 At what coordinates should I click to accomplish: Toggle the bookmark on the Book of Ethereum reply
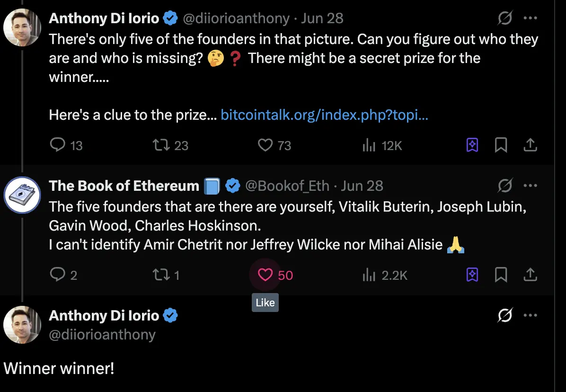coord(501,275)
